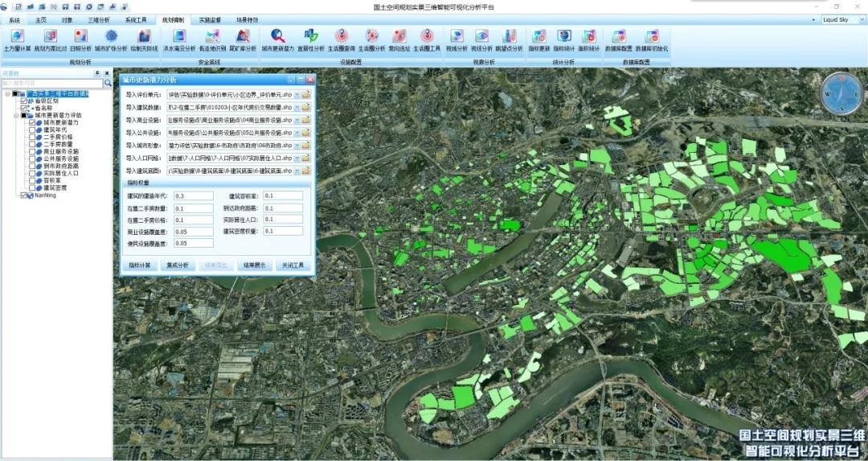Click the 建筑的建造年代 weight input field
The height and width of the screenshot is (461, 868).
(193, 196)
